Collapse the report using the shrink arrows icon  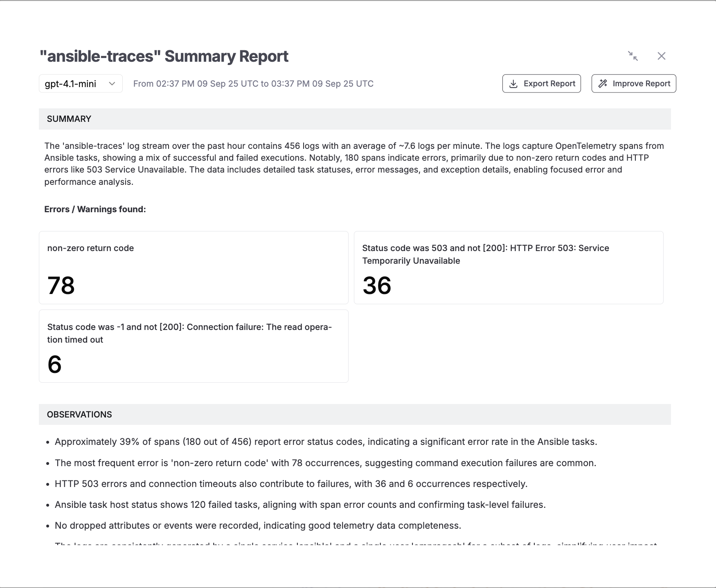(x=633, y=56)
